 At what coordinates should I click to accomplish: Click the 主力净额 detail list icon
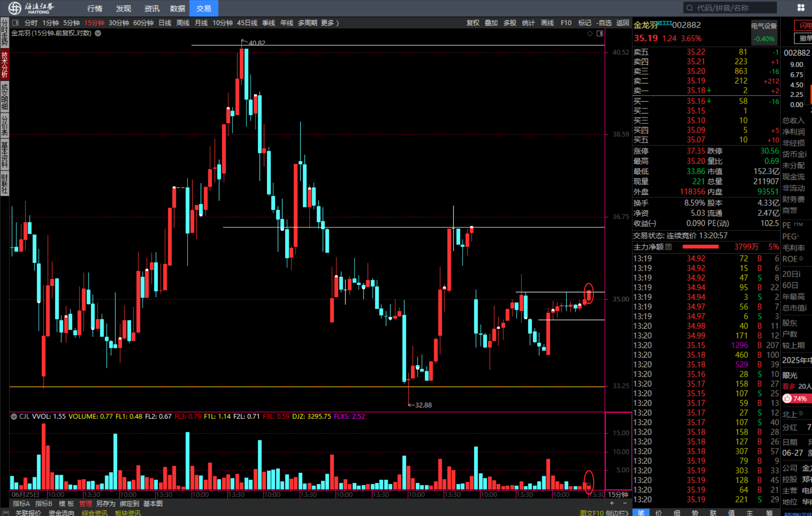pos(669,247)
